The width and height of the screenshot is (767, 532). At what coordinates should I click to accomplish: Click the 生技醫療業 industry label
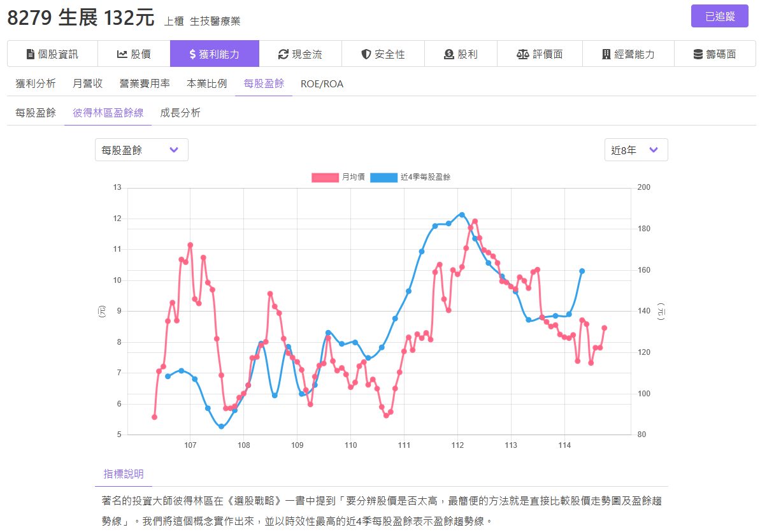pyautogui.click(x=215, y=21)
